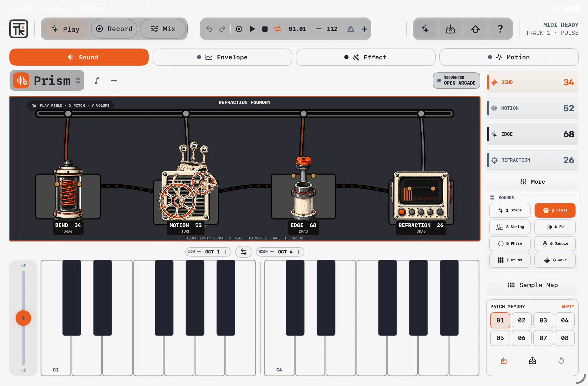Click the swap octave ranges icon

tap(243, 252)
